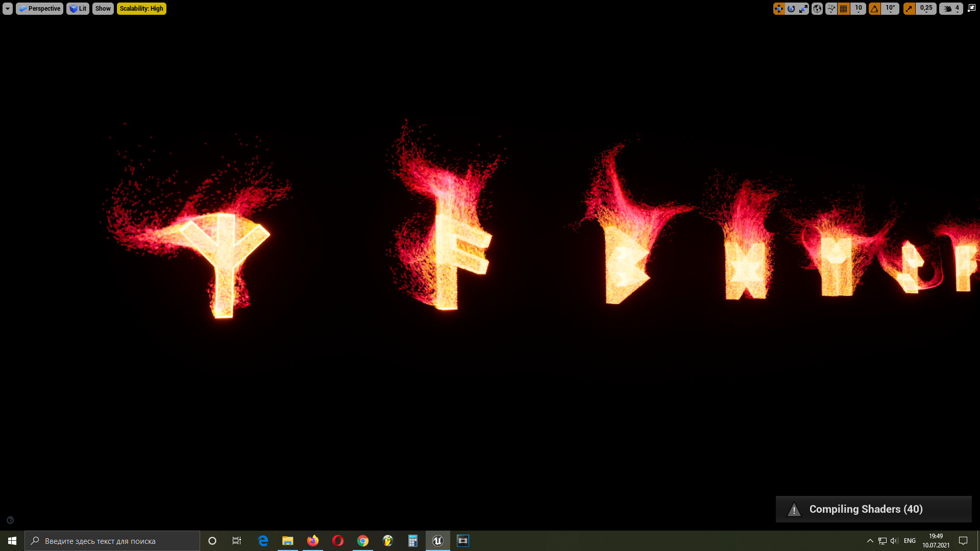
Task: Open grid snap size dropdown showing 10
Action: coord(859,9)
